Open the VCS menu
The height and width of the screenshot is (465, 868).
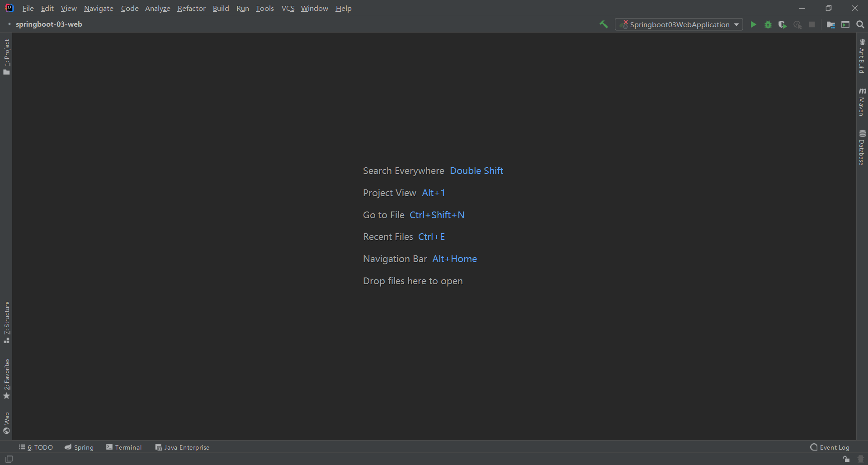tap(288, 8)
